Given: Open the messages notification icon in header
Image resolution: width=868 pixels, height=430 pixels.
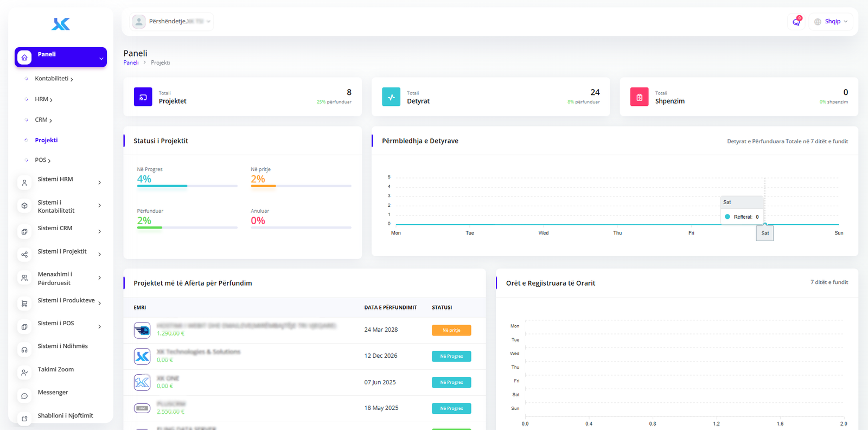Looking at the screenshot, I should click(x=796, y=22).
